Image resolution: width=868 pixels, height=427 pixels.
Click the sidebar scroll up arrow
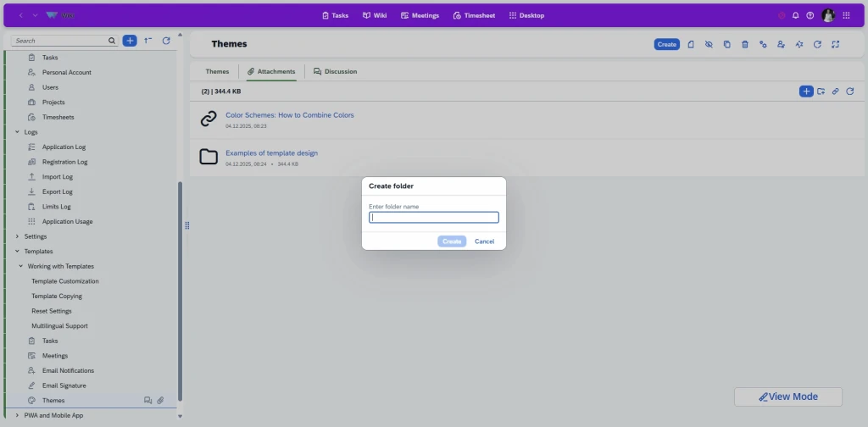180,35
